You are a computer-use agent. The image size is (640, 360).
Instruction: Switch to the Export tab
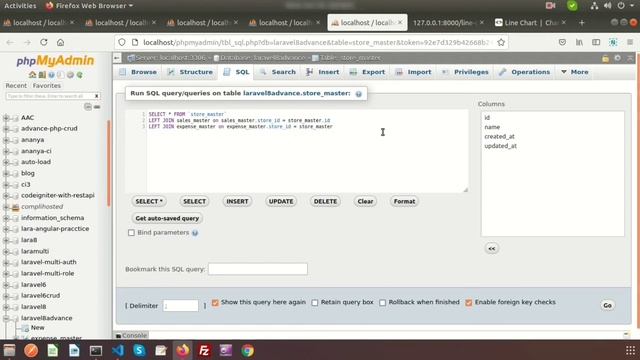(367, 72)
